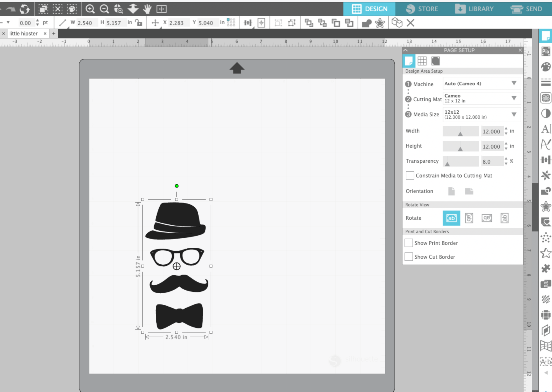Select the Zoom In tool

coord(91,9)
